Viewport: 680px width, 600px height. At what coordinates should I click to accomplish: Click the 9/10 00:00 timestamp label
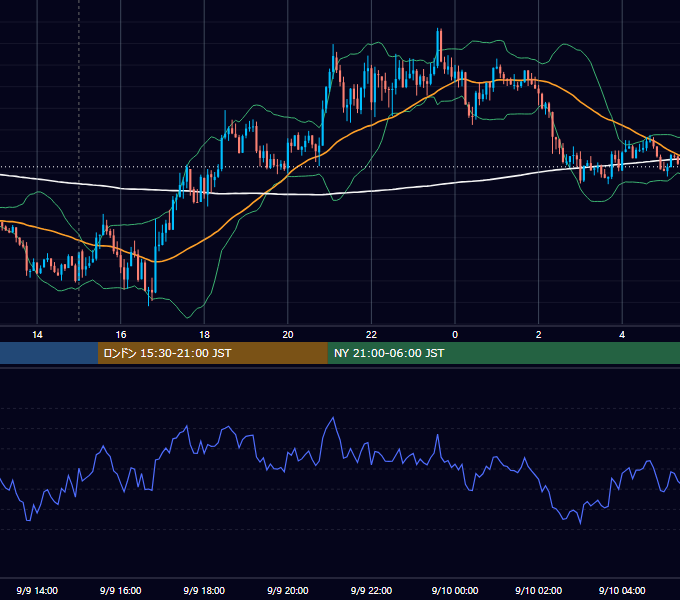coord(455,590)
